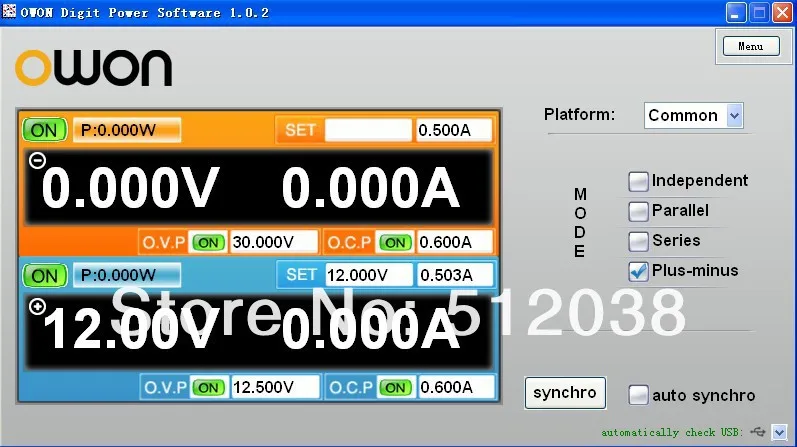The width and height of the screenshot is (797, 447).
Task: Click the automatically check USB text
Action: click(x=672, y=432)
